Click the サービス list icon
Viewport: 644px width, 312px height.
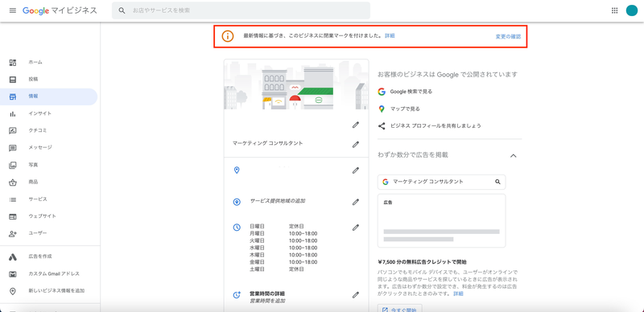(13, 199)
